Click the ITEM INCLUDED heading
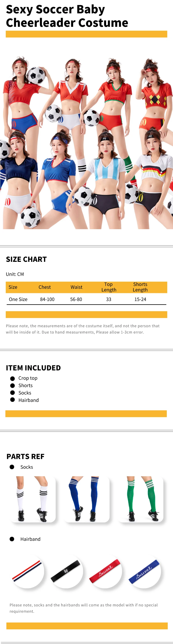The width and height of the screenshot is (173, 644). (33, 368)
